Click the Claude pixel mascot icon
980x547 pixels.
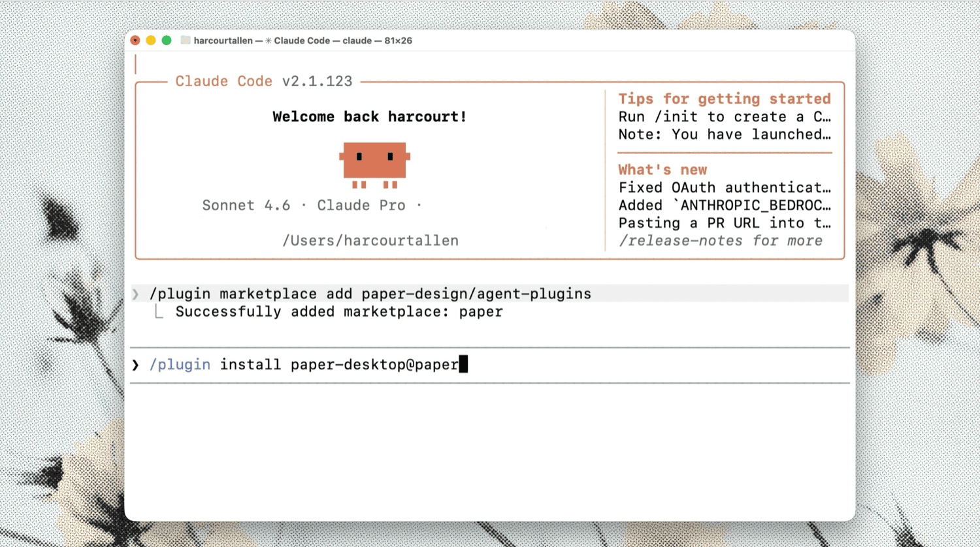(x=374, y=165)
